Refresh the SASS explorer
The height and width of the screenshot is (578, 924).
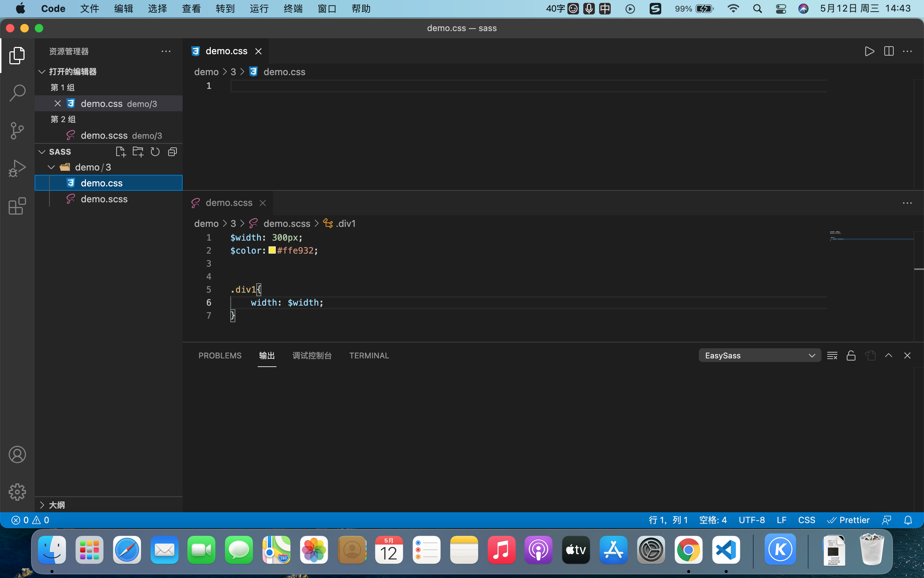click(155, 152)
